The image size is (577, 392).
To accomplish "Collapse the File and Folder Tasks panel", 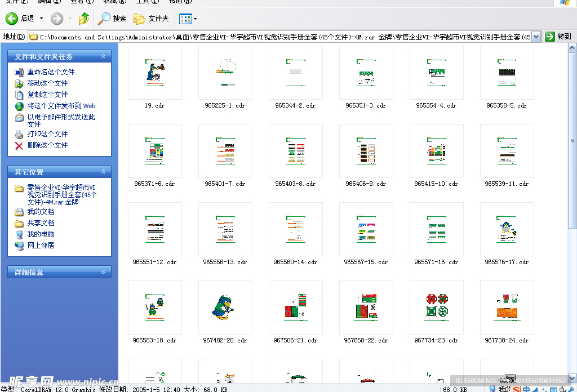I will (x=103, y=56).
